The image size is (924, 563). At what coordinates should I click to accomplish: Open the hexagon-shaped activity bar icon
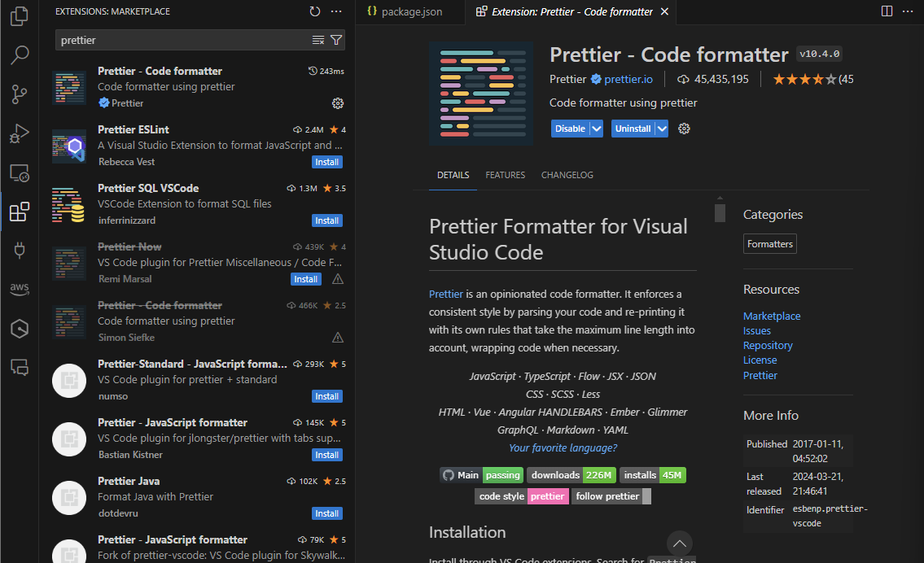(x=20, y=329)
